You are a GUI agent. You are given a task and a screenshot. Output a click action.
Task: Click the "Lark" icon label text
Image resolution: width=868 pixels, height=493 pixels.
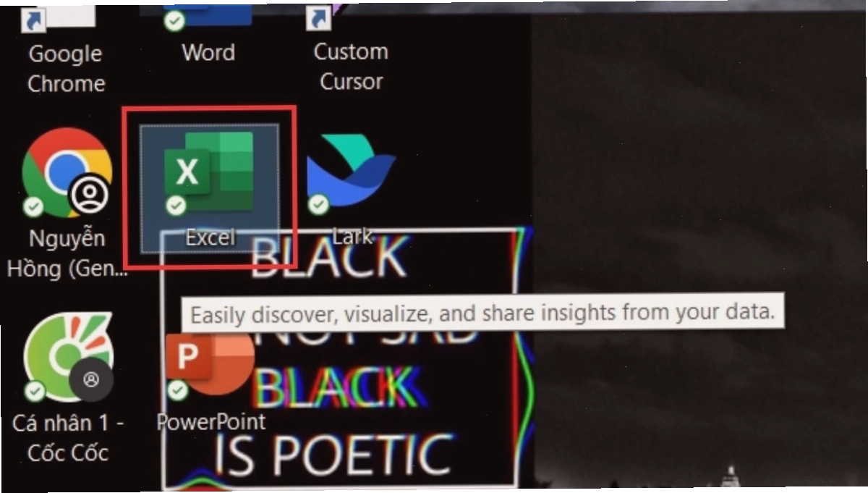pos(352,236)
